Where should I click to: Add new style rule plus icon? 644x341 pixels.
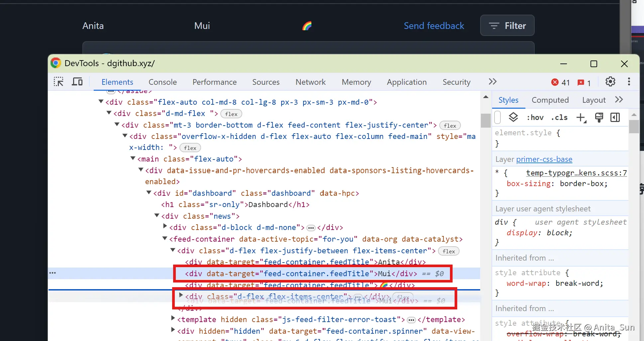pyautogui.click(x=581, y=117)
